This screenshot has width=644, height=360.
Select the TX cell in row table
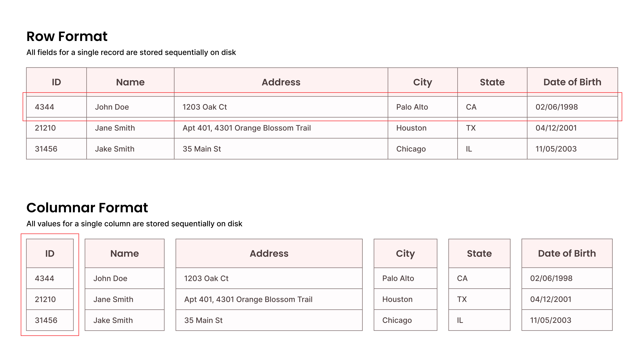pyautogui.click(x=470, y=128)
